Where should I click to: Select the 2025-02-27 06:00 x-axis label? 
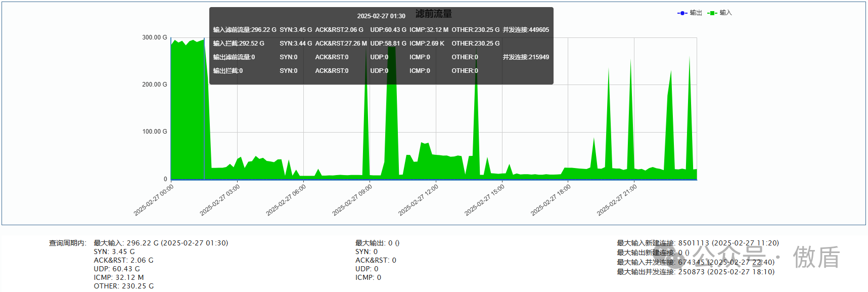286,200
